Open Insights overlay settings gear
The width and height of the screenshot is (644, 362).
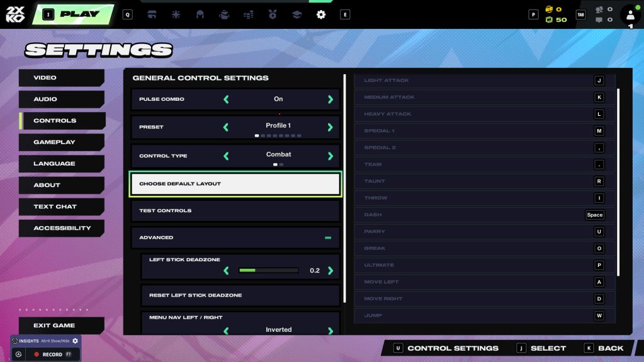pos(76,341)
